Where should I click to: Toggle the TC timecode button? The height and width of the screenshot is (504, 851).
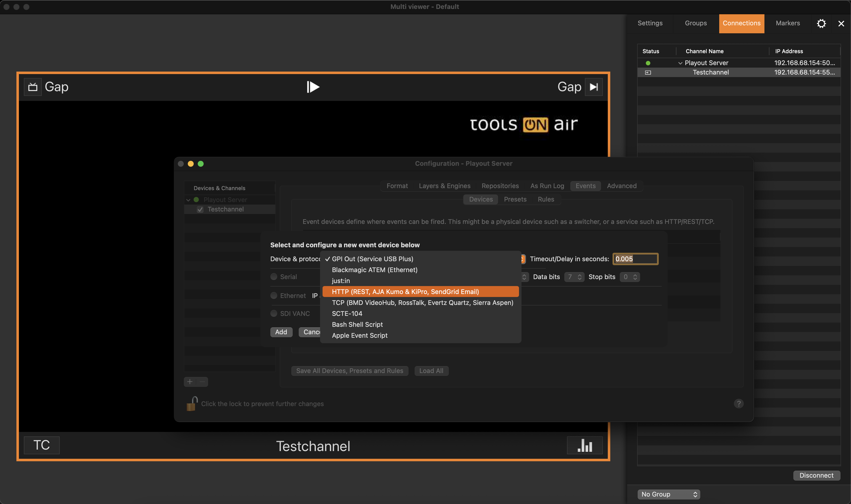tap(42, 445)
